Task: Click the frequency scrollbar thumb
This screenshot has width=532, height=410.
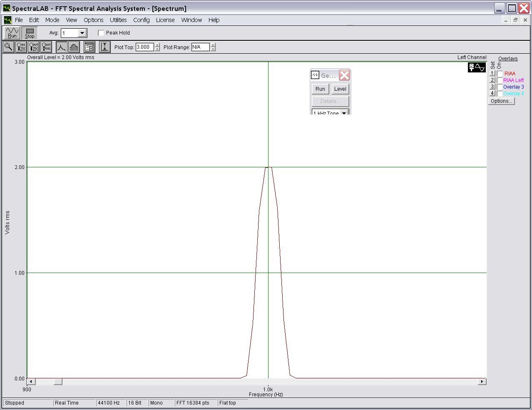Action: [58, 382]
